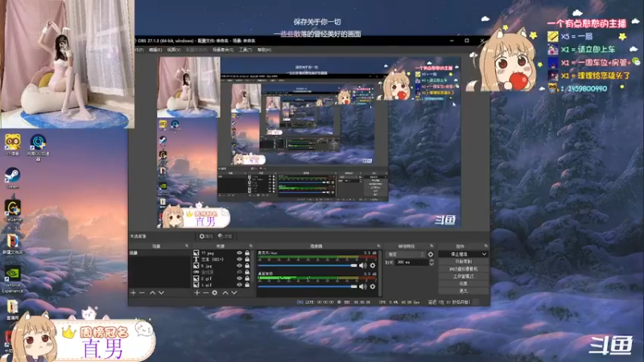Select the 2.gif source row

pos(222,278)
